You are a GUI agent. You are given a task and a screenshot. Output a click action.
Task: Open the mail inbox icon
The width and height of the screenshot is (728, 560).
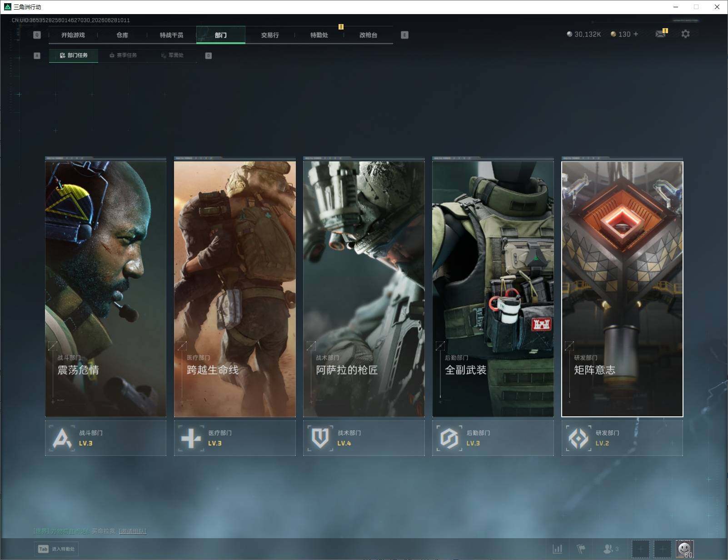click(660, 34)
